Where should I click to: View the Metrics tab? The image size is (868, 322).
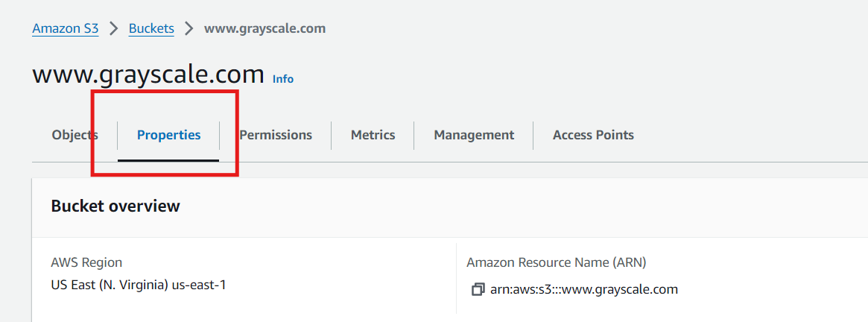coord(373,135)
